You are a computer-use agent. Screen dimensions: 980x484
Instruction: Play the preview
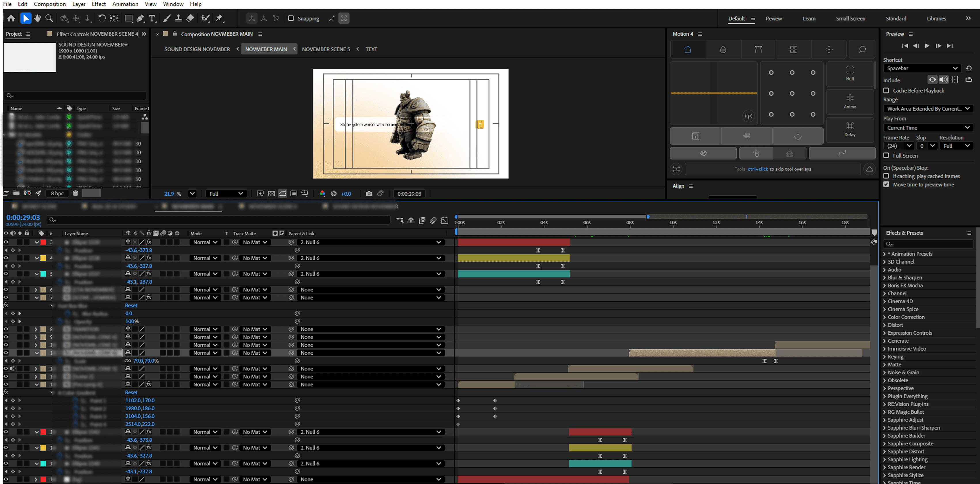tap(927, 46)
